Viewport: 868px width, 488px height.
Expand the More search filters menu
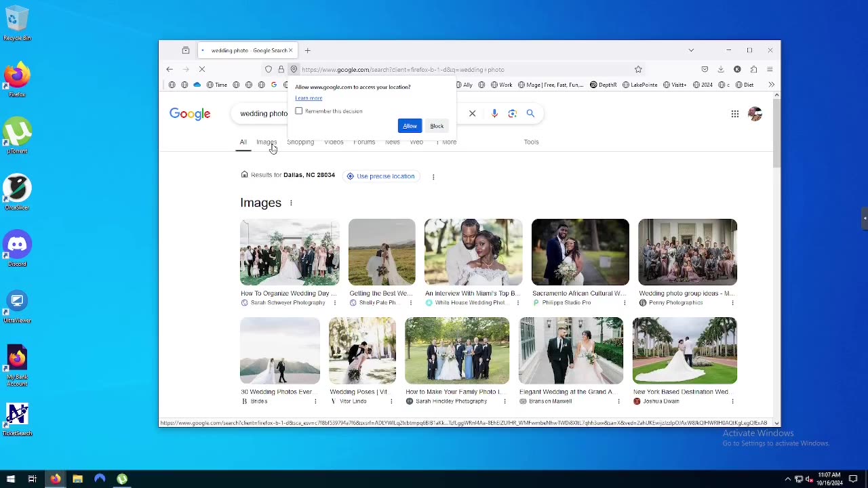446,142
